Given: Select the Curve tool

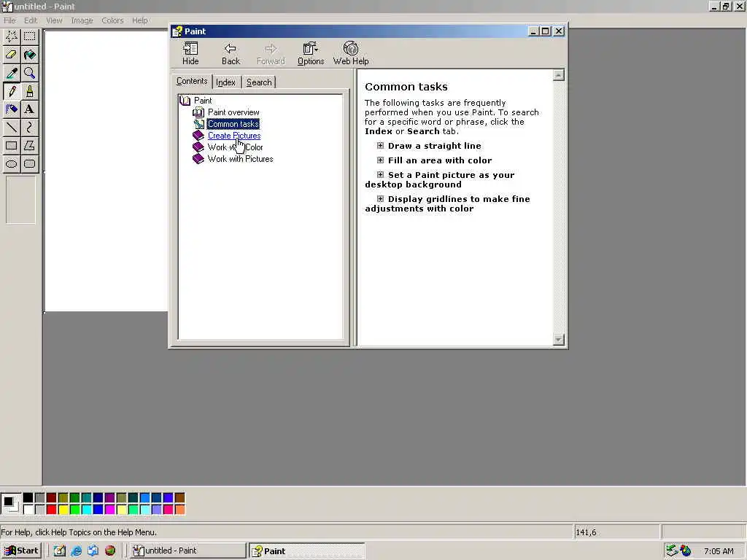Looking at the screenshot, I should 29,127.
